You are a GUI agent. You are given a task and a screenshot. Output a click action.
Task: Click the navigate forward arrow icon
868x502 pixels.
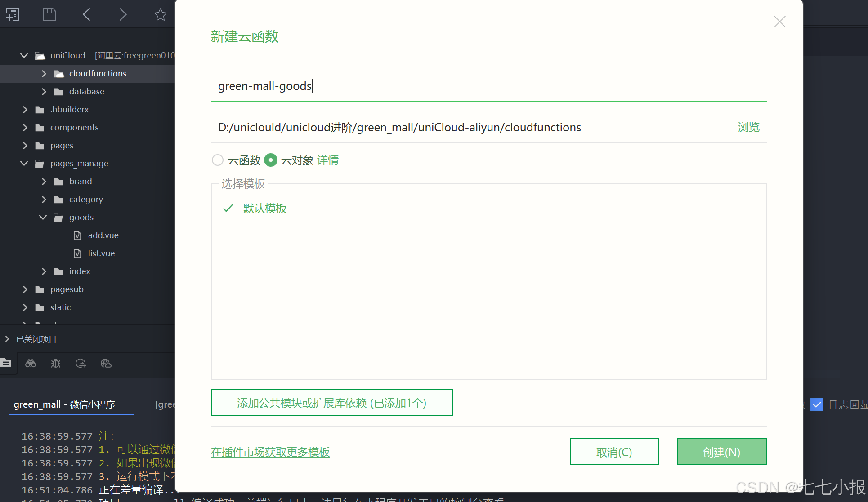coord(123,14)
